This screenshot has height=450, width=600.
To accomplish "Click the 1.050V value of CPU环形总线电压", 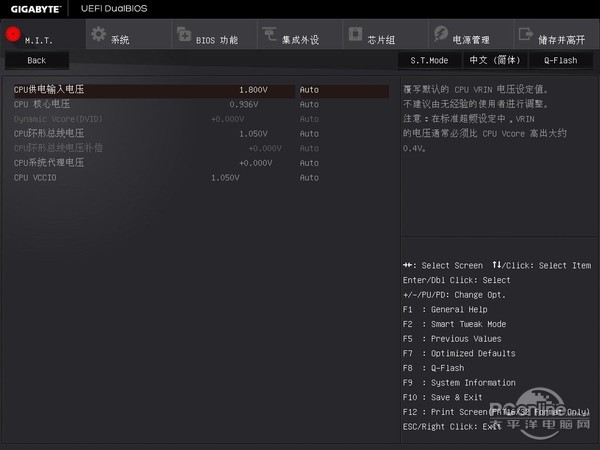I will (253, 134).
